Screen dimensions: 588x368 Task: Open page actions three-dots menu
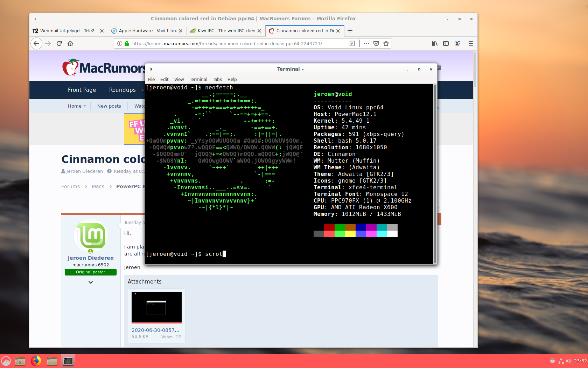coord(366,43)
